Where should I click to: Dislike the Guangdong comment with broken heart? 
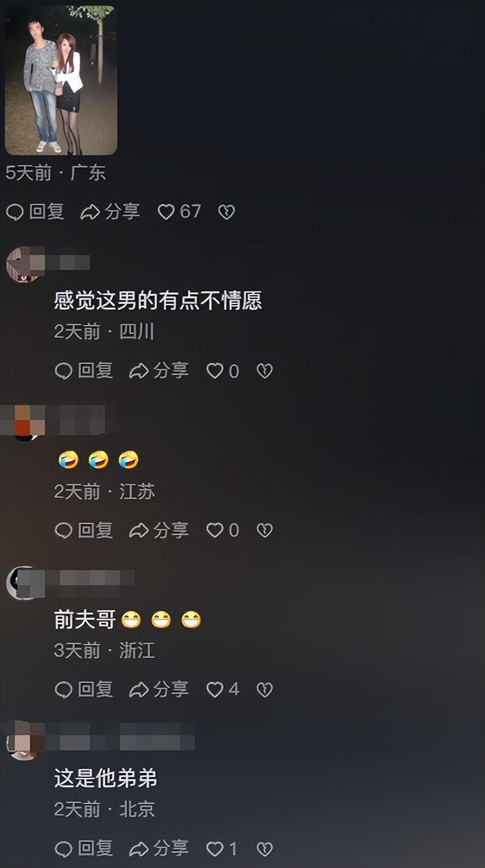pyautogui.click(x=226, y=213)
